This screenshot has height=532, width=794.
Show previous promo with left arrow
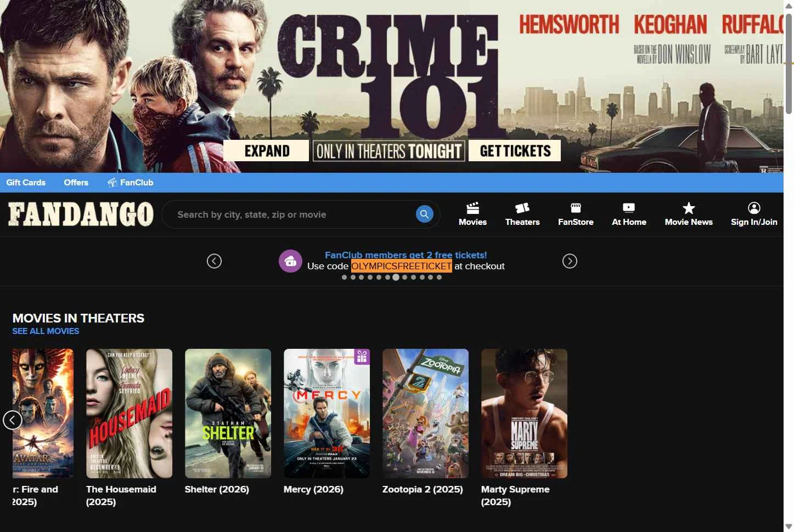tap(214, 261)
